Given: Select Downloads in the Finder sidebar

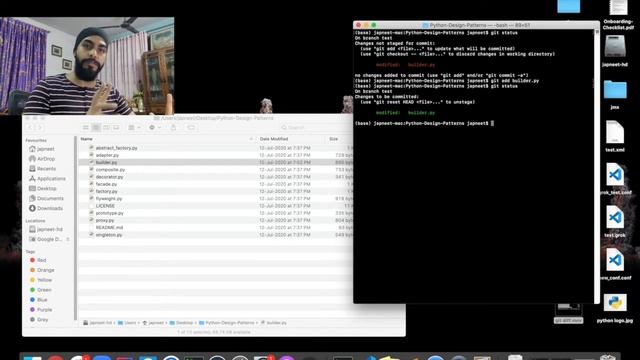Looking at the screenshot, I should click(46, 208).
